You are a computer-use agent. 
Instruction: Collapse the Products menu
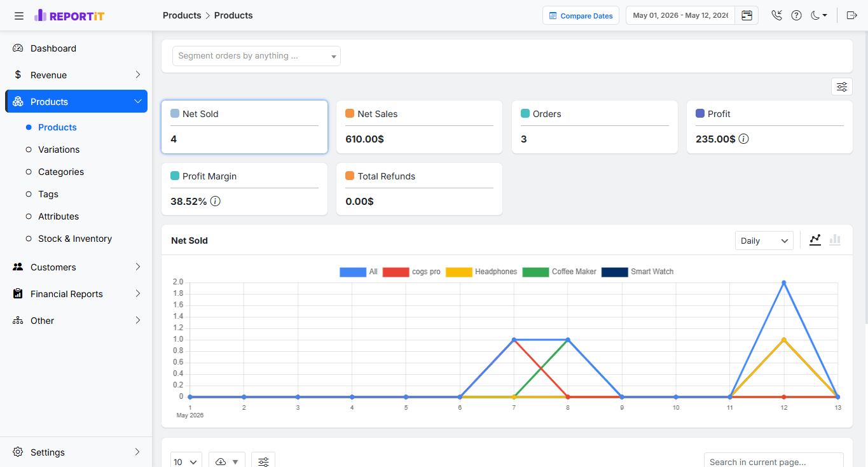[x=76, y=102]
